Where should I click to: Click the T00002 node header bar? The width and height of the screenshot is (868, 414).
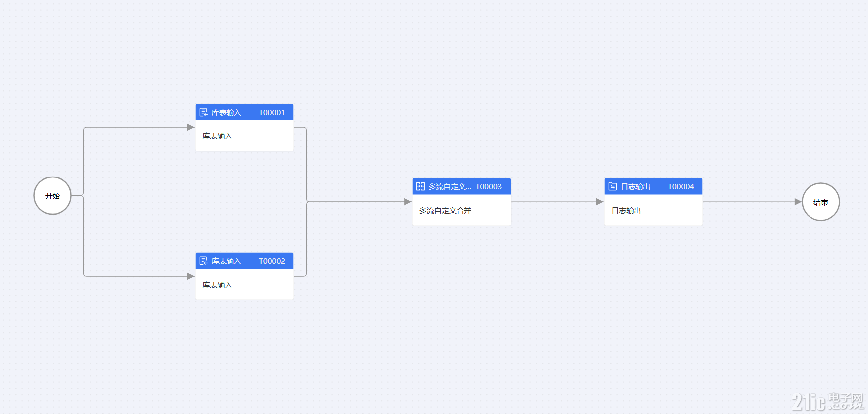click(244, 261)
